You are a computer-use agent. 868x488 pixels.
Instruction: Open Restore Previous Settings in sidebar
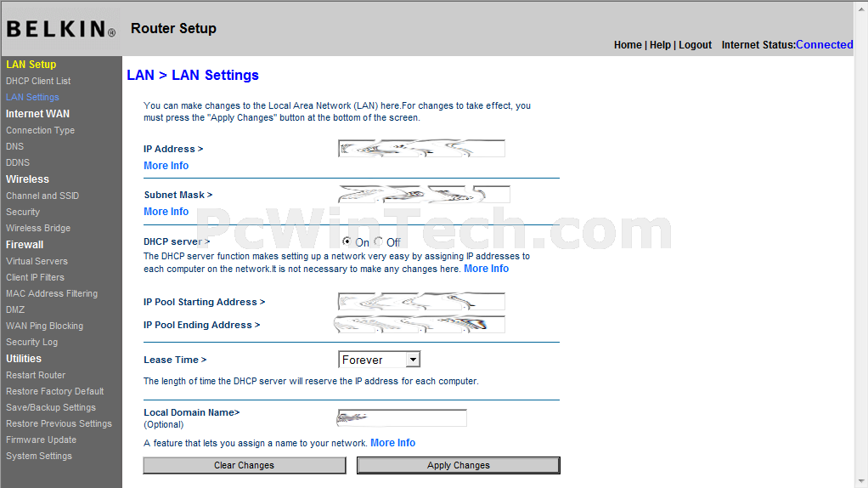click(59, 423)
